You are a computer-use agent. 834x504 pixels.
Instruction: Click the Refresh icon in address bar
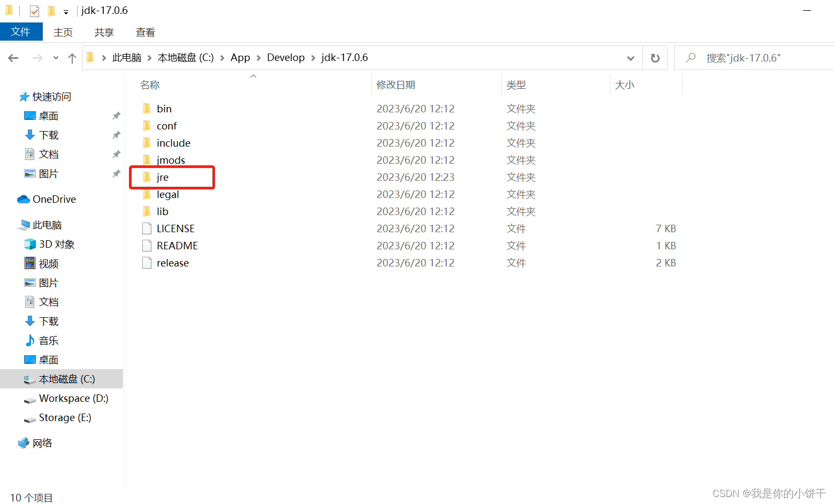tap(655, 57)
